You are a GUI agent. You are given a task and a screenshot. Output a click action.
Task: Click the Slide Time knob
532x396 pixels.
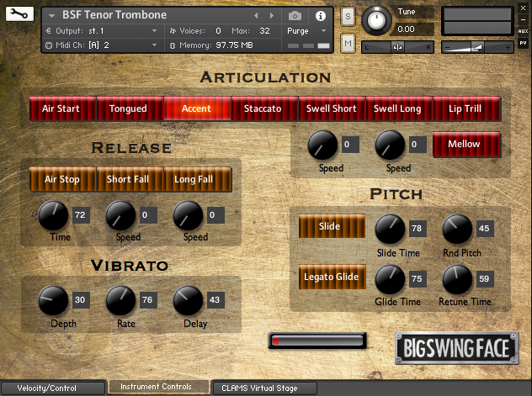coord(390,229)
